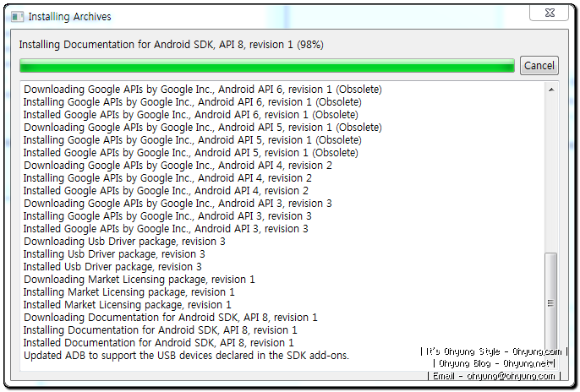Click the green installation progress bar
Image resolution: width=580 pixels, height=392 pixels.
click(266, 65)
